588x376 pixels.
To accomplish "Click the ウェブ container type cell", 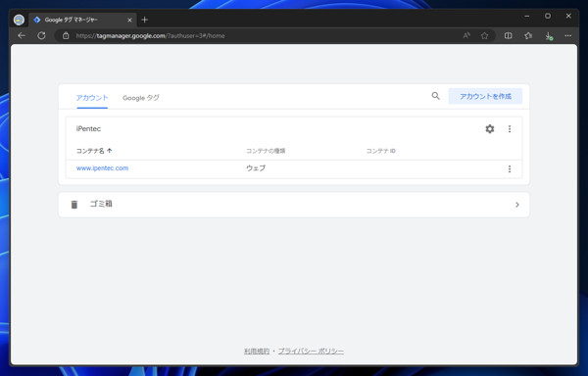I will pyautogui.click(x=256, y=168).
